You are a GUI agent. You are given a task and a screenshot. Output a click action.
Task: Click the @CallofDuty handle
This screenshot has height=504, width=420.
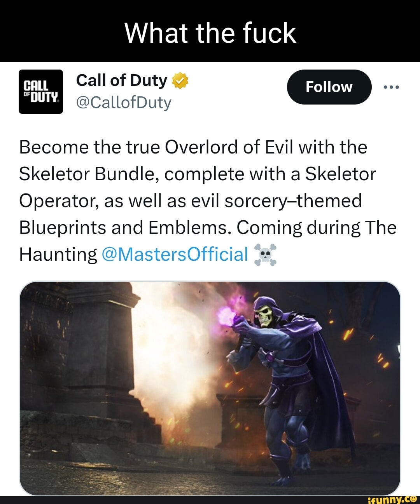(x=124, y=103)
